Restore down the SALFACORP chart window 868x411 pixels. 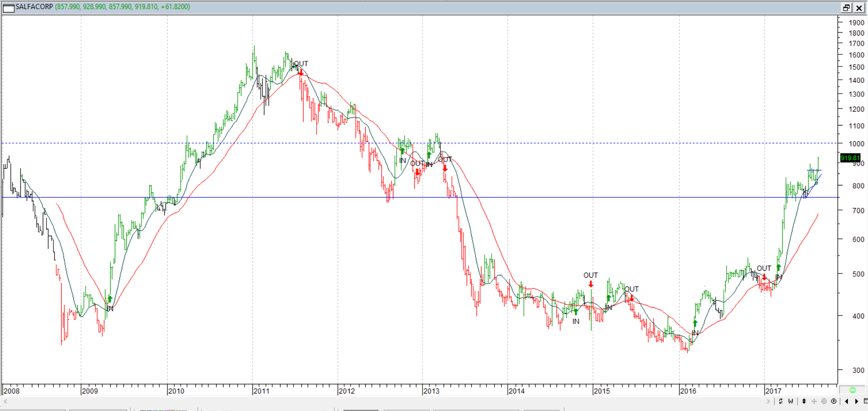[x=846, y=8]
